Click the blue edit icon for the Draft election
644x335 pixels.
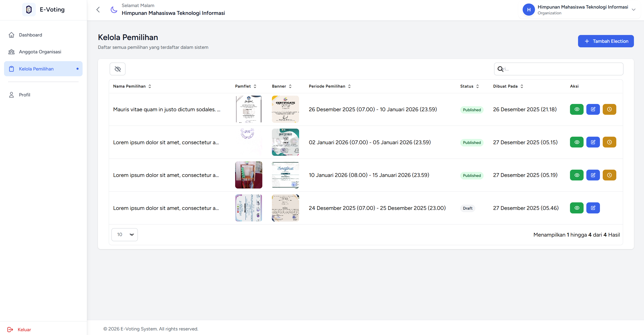593,208
